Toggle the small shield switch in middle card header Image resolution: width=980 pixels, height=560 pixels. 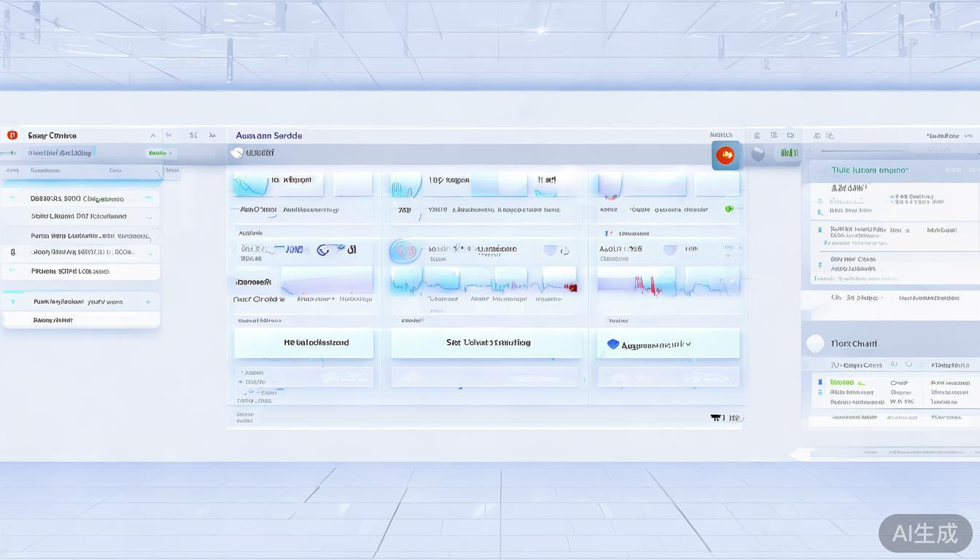tap(550, 250)
